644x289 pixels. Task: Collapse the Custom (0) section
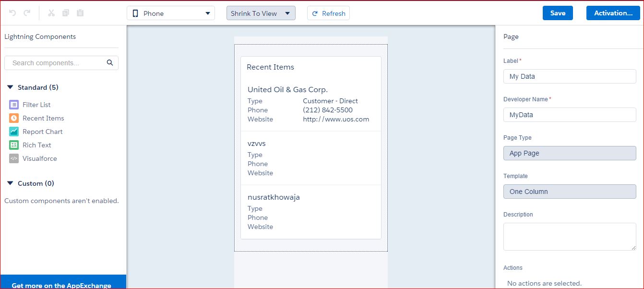pos(10,183)
